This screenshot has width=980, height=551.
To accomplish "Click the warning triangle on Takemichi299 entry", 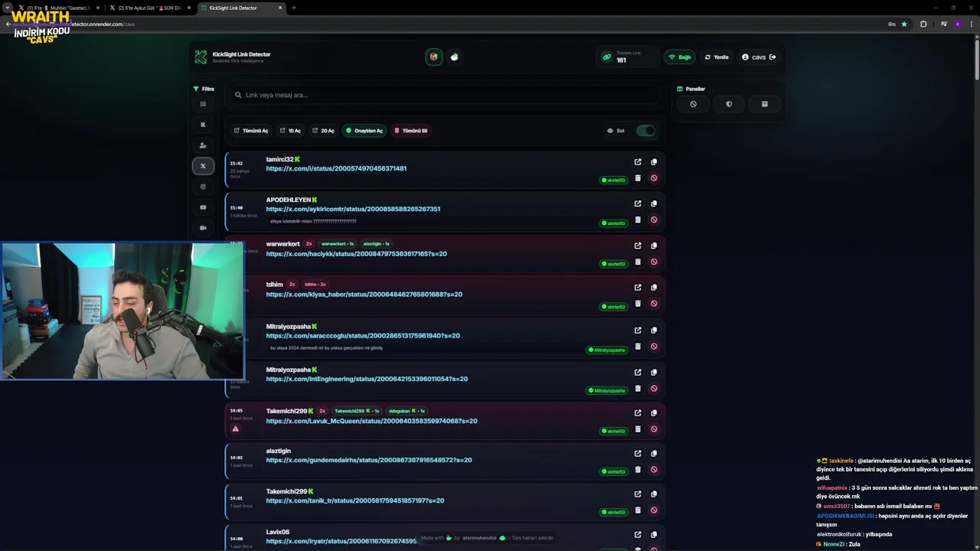I will click(x=235, y=429).
